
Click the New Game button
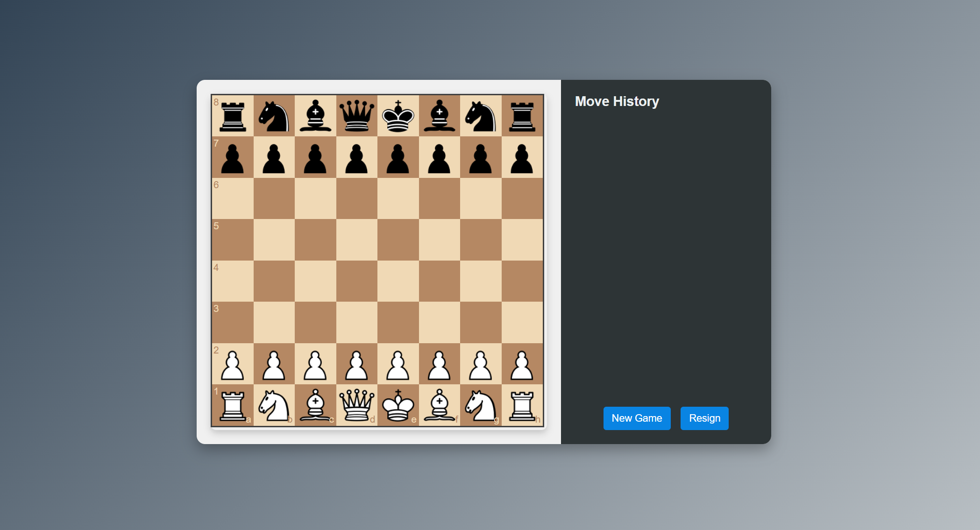(x=637, y=418)
